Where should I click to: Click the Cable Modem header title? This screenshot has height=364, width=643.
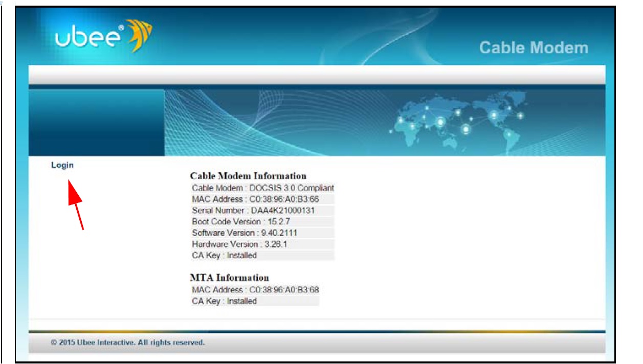[x=534, y=48]
